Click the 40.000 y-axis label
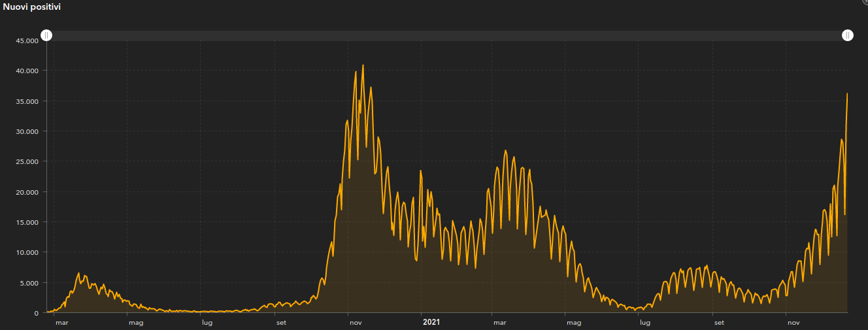The height and width of the screenshot is (330, 868). [x=27, y=71]
